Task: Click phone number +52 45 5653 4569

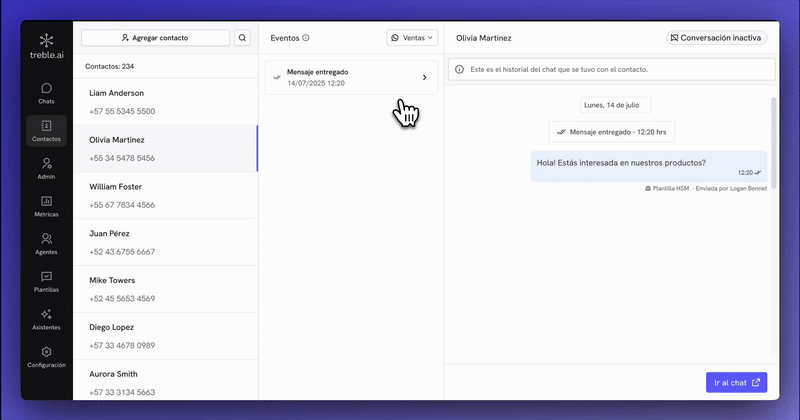Action: tap(122, 299)
